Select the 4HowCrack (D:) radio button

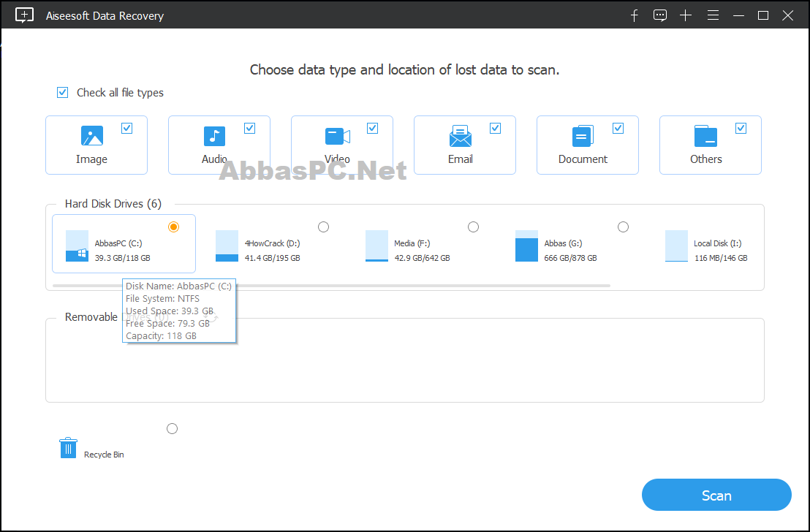point(323,227)
